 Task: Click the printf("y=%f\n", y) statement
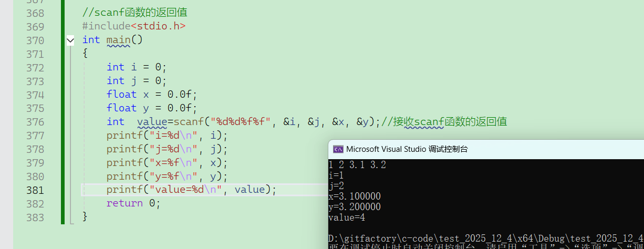167,177
